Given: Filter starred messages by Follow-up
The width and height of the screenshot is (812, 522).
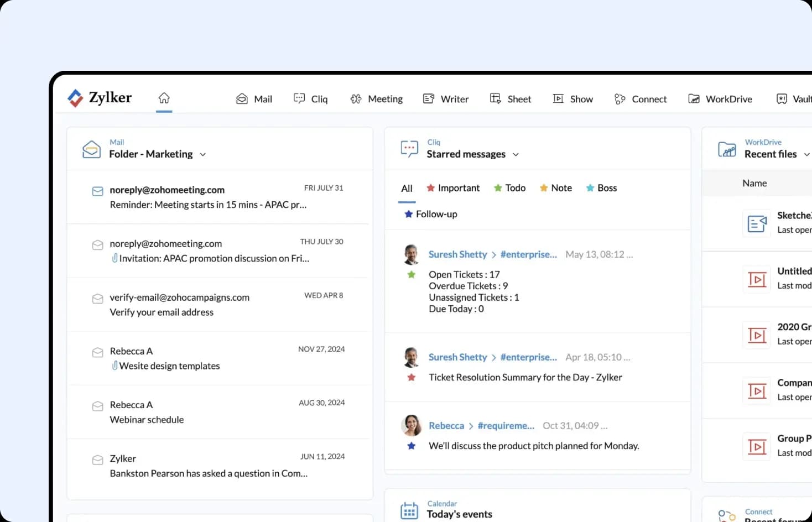Looking at the screenshot, I should click(431, 214).
